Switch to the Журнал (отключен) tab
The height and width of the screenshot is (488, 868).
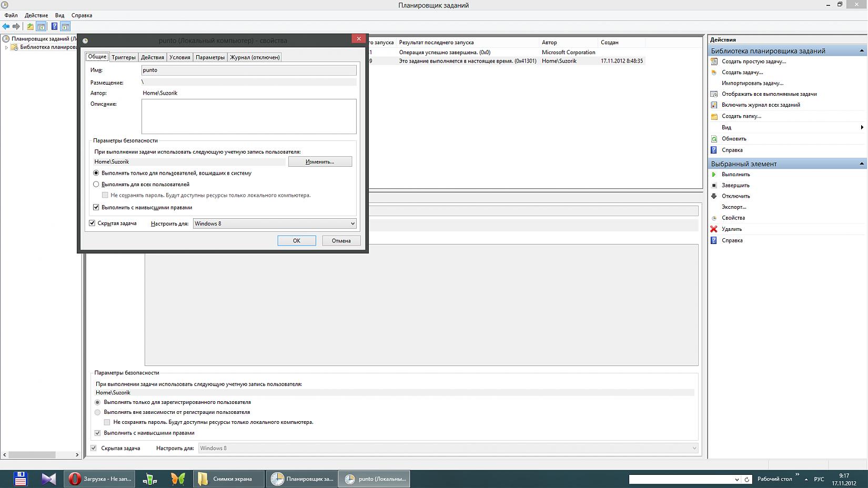(255, 57)
